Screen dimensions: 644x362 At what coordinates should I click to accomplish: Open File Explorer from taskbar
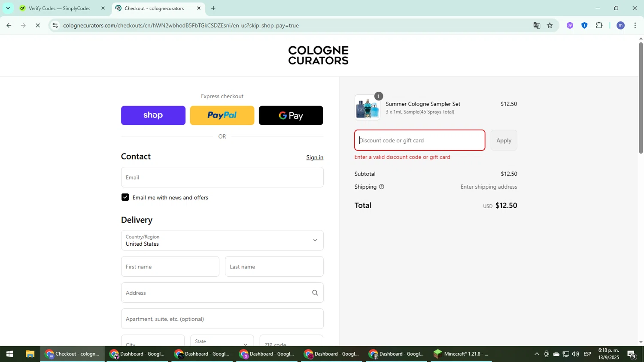click(x=30, y=354)
